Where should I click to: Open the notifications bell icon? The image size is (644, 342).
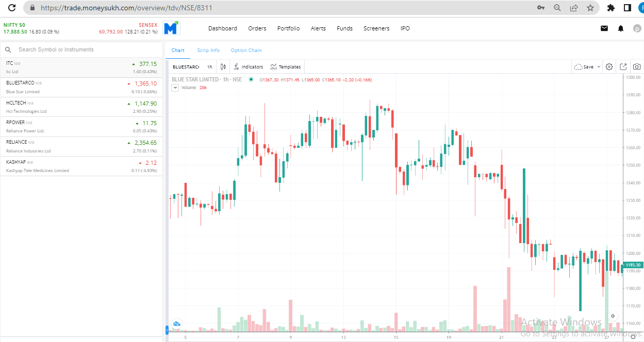click(621, 28)
